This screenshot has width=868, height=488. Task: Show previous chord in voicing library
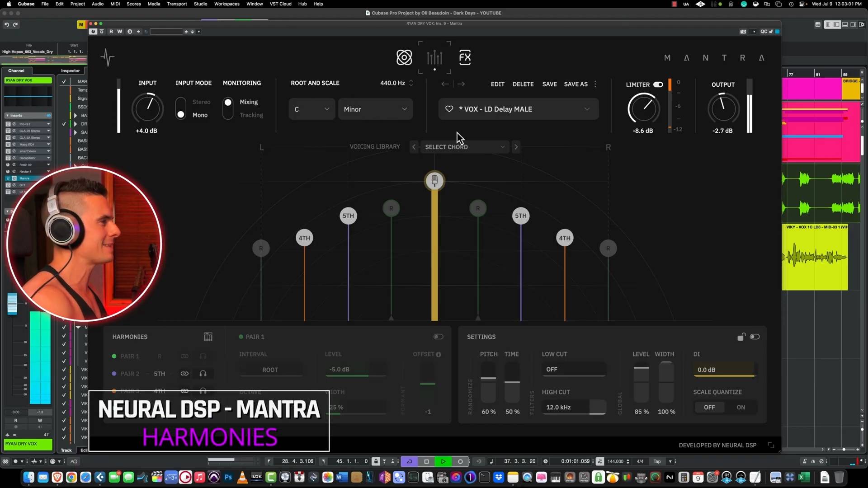(x=414, y=147)
